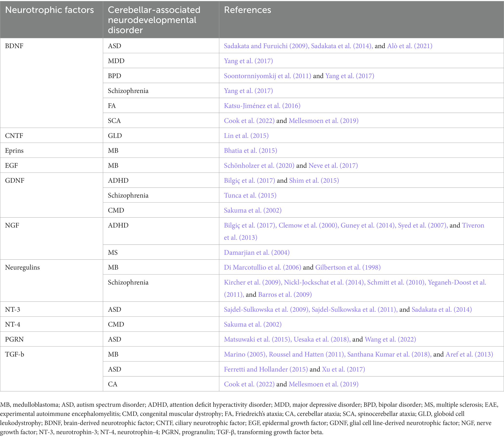Screen dimensions: 504x438
Task: Open the Wang et al. (2022) reference
Action: pos(390,339)
